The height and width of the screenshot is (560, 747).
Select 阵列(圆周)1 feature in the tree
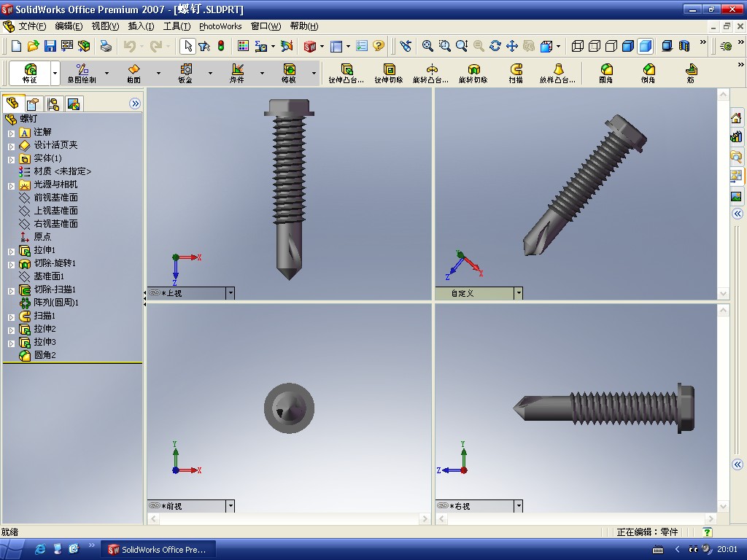point(56,303)
